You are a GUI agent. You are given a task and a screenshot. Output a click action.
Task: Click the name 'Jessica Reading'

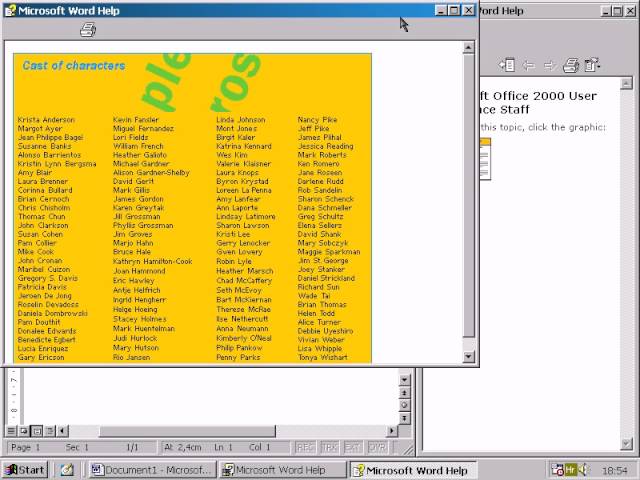(x=326, y=146)
